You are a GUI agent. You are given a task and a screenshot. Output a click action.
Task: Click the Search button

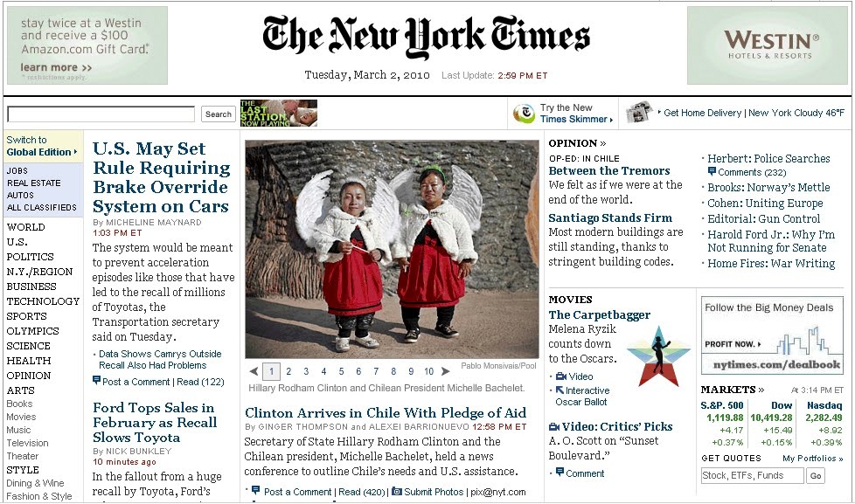(x=218, y=114)
